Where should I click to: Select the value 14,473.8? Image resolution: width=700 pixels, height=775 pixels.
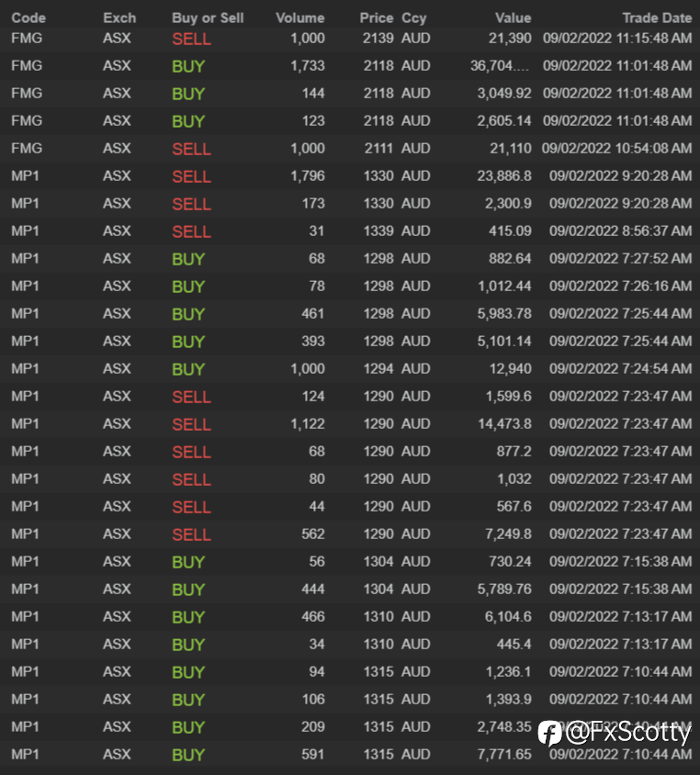point(504,424)
